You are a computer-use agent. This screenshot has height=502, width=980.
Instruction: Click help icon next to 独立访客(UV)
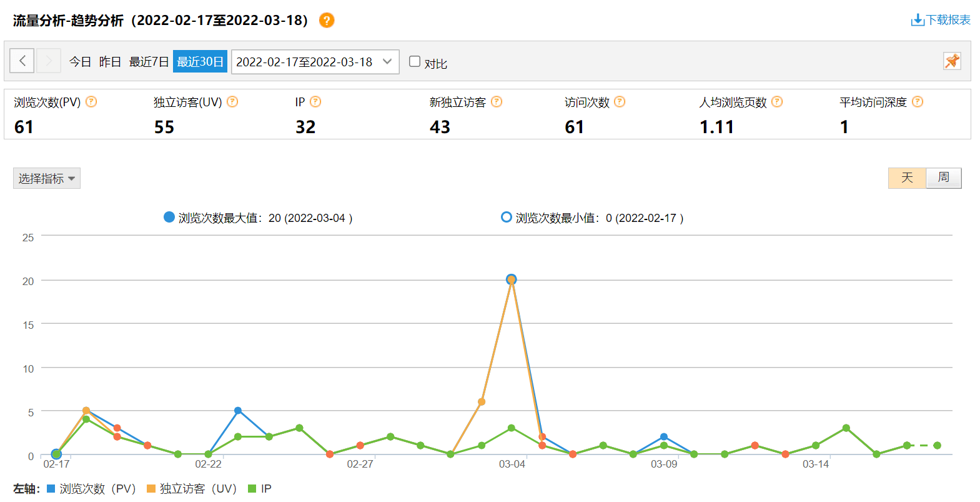[232, 102]
